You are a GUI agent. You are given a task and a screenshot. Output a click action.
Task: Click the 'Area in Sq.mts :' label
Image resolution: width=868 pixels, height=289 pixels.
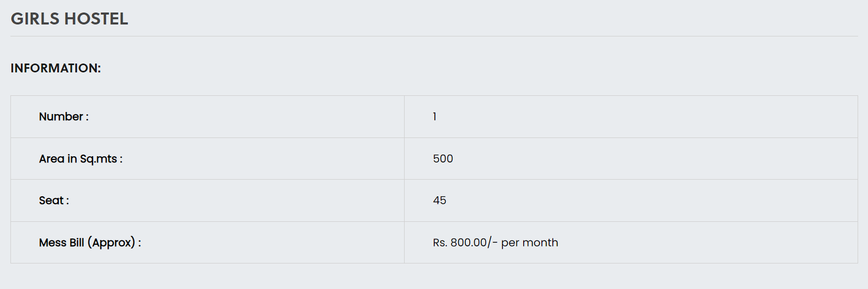(x=81, y=159)
